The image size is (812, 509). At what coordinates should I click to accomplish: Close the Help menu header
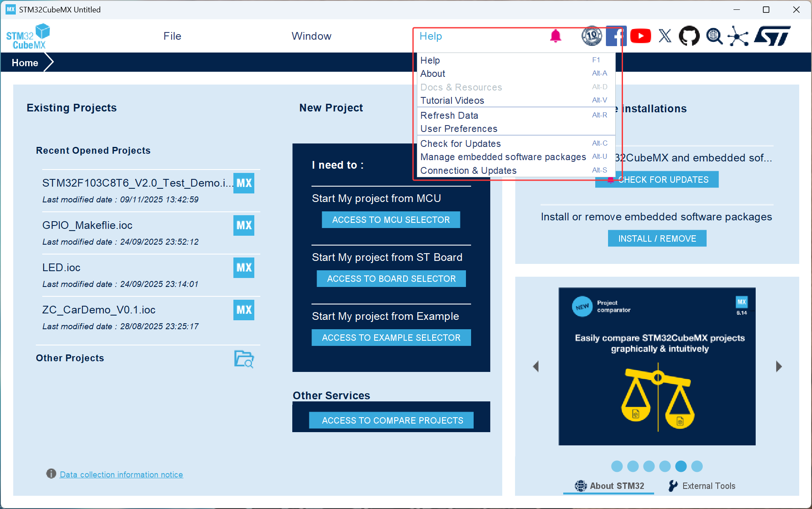click(431, 36)
